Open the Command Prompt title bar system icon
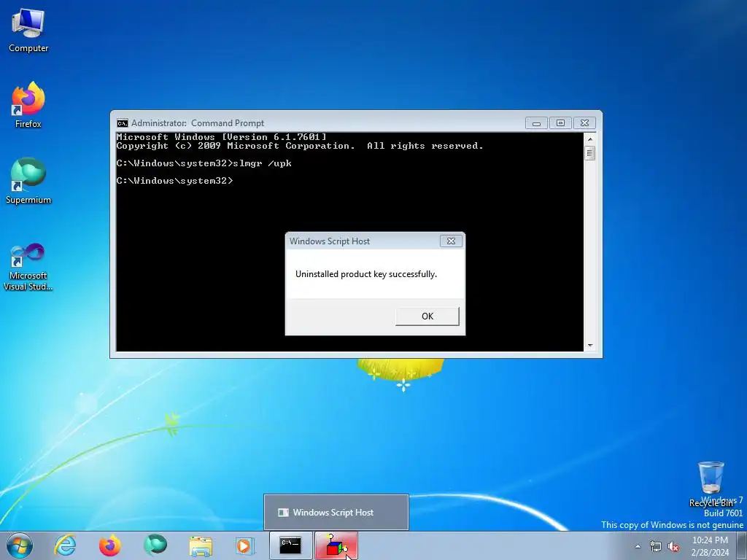Image resolution: width=747 pixels, height=560 pixels. (x=123, y=123)
